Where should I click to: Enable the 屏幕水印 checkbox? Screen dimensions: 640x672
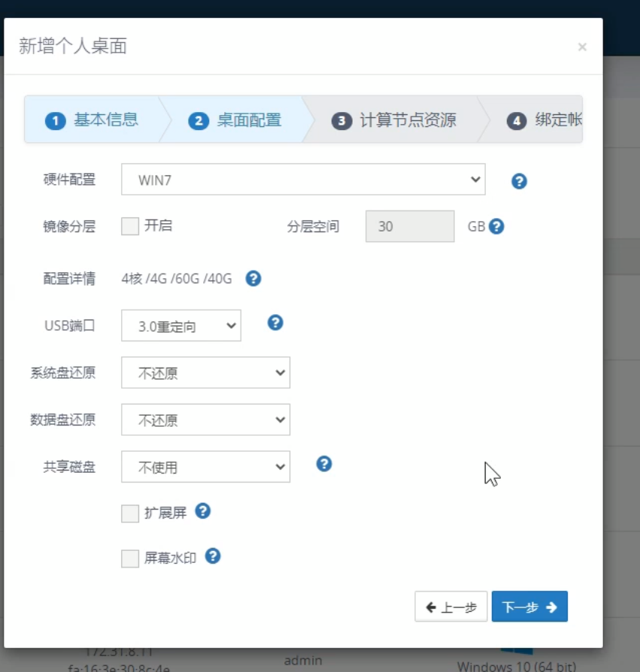(130, 558)
